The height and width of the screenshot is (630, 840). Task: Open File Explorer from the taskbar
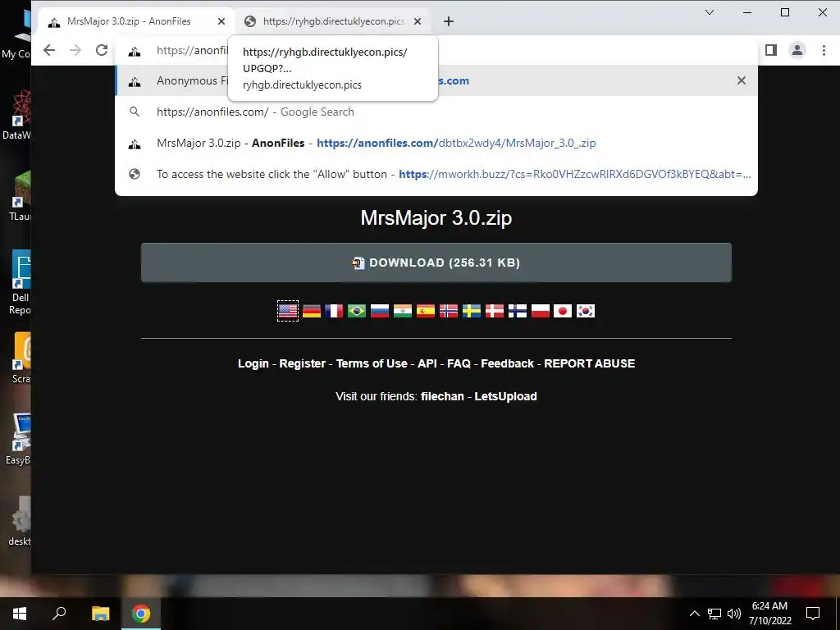pos(100,614)
